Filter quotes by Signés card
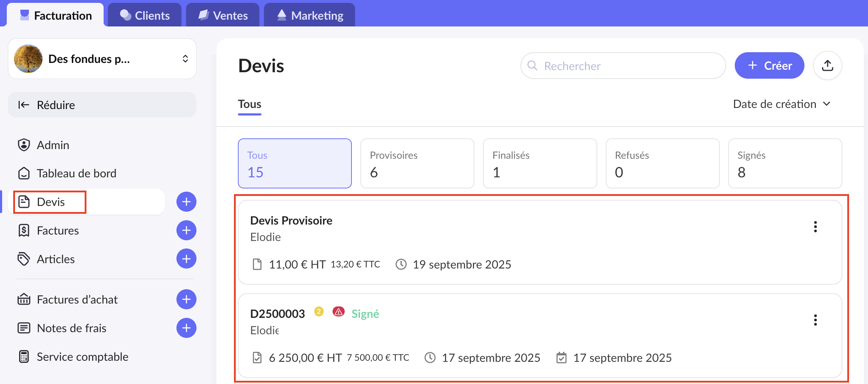868x384 pixels. pyautogui.click(x=785, y=163)
